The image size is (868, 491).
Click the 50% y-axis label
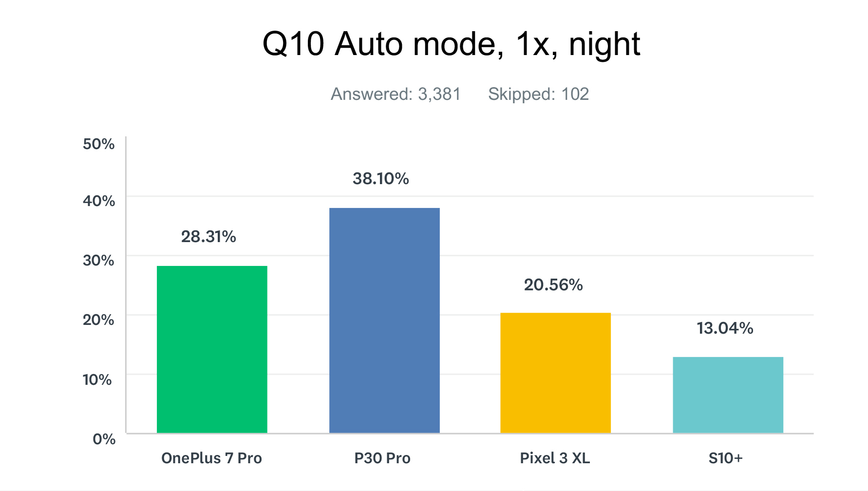click(x=99, y=144)
